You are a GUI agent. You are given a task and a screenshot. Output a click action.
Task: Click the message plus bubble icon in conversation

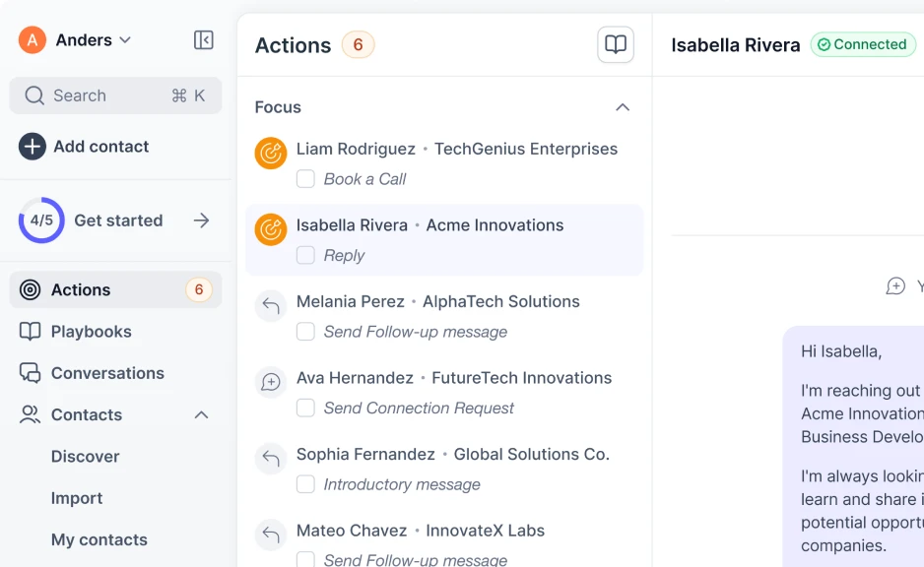[895, 286]
